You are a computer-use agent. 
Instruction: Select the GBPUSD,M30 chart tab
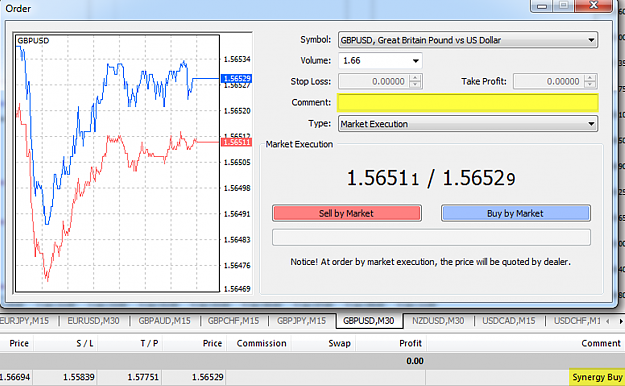click(369, 321)
